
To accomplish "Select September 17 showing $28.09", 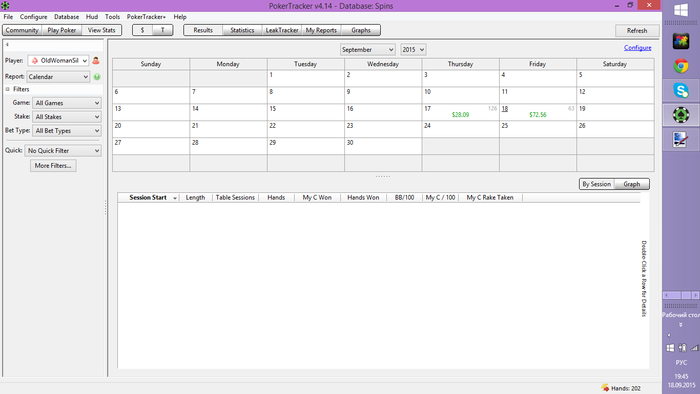I will (x=460, y=112).
